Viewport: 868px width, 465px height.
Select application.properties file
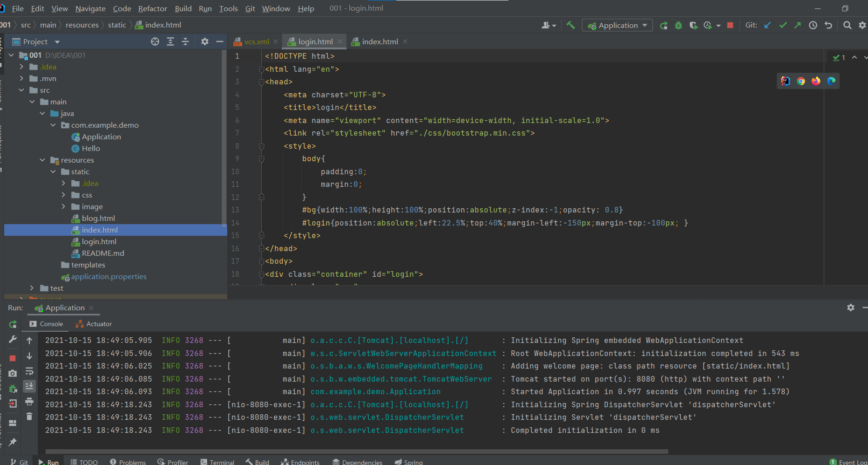tap(108, 276)
